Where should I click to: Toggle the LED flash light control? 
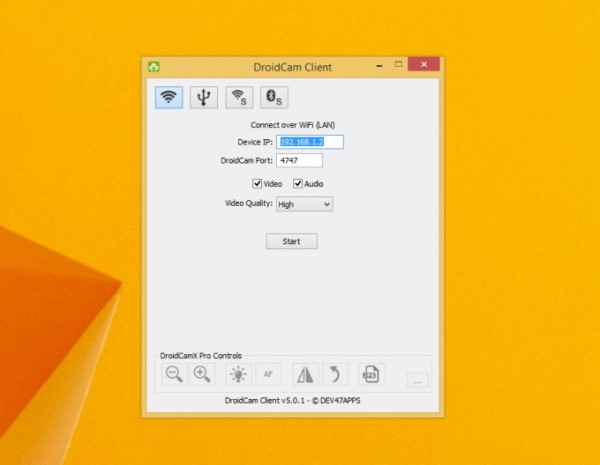point(238,374)
